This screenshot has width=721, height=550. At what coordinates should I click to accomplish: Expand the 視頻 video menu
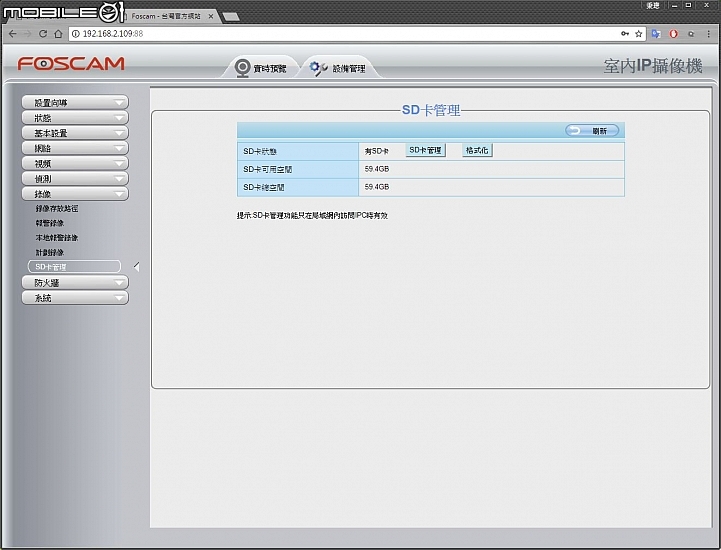[75, 163]
